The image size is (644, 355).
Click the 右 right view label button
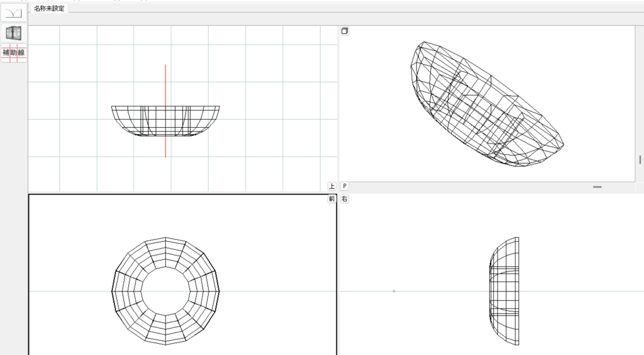tap(345, 199)
